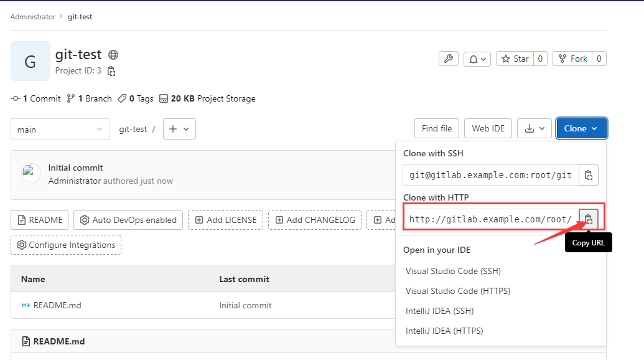This screenshot has height=360, width=644.
Task: Click Auto DevOps enabled button
Action: click(x=128, y=220)
